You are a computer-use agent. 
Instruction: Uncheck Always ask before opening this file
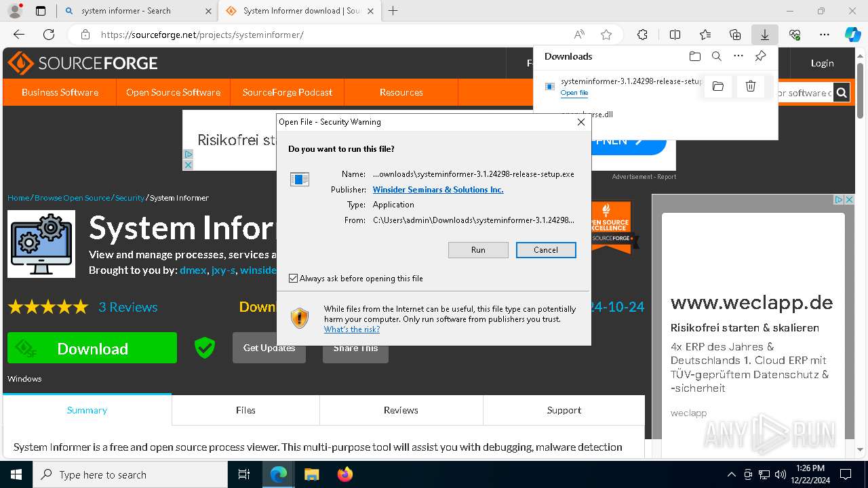point(293,279)
